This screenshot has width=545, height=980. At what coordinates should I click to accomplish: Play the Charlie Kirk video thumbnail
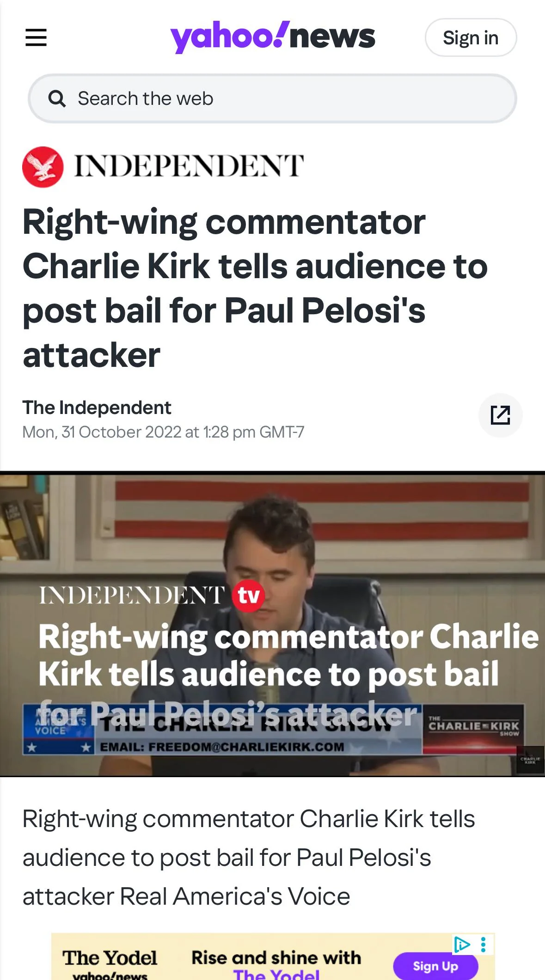coord(272,624)
